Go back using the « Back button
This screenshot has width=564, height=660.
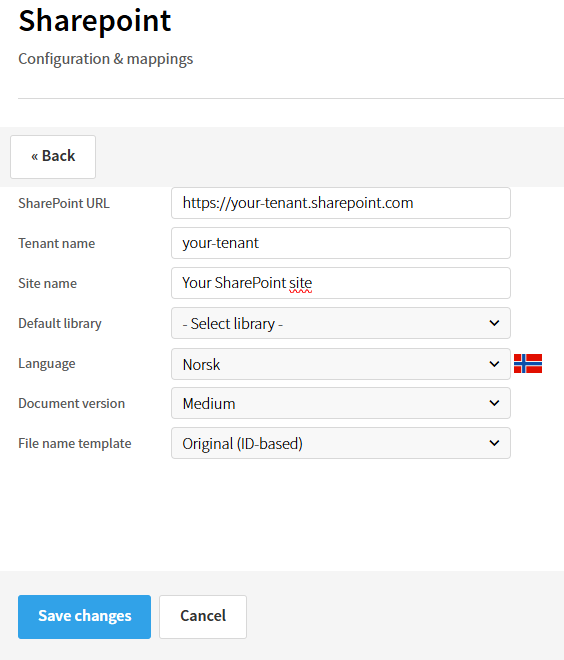tap(53, 157)
